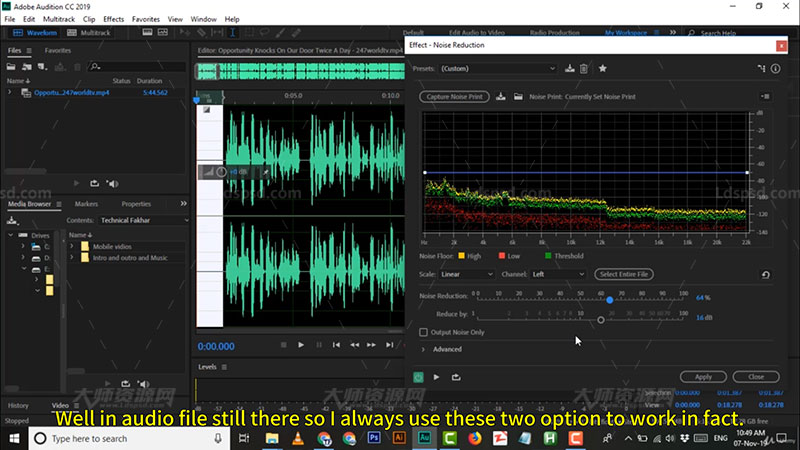Sort files by Duration column

(x=149, y=81)
